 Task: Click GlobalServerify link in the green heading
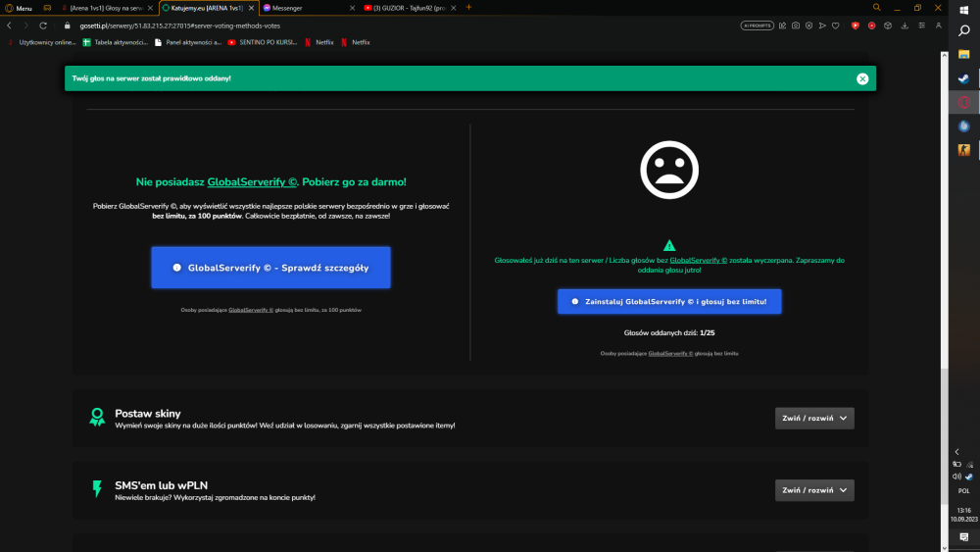pyautogui.click(x=252, y=182)
